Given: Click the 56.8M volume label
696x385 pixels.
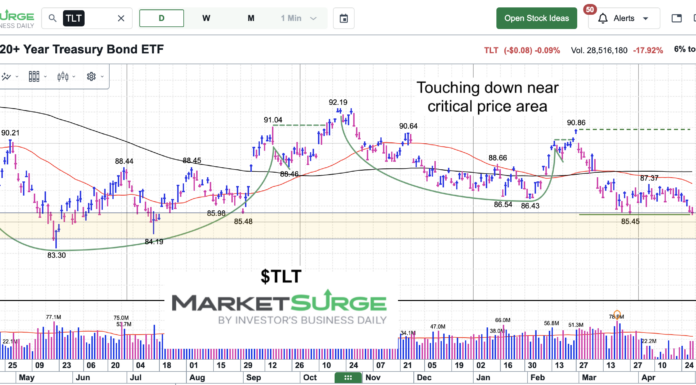Looking at the screenshot, I should pos(551,323).
